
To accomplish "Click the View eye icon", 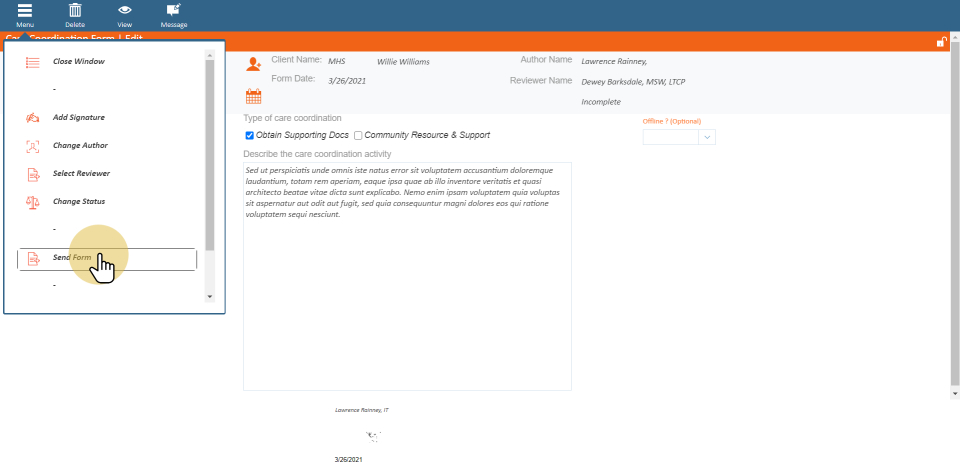I will click(125, 10).
